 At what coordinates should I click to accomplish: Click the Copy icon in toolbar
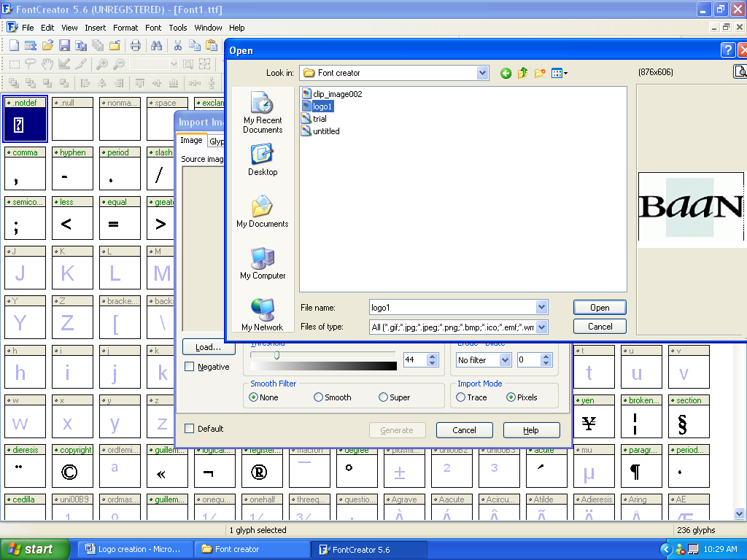[194, 45]
